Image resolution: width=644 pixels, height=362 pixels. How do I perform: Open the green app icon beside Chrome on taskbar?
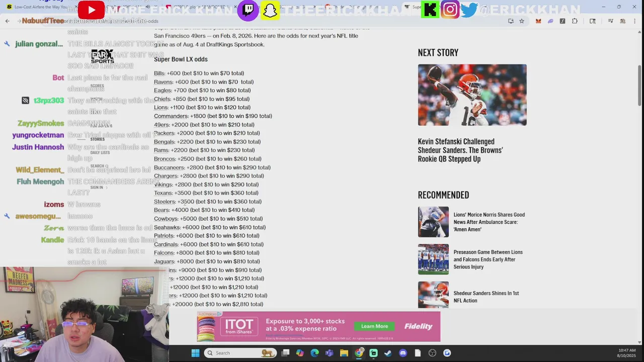(373, 353)
